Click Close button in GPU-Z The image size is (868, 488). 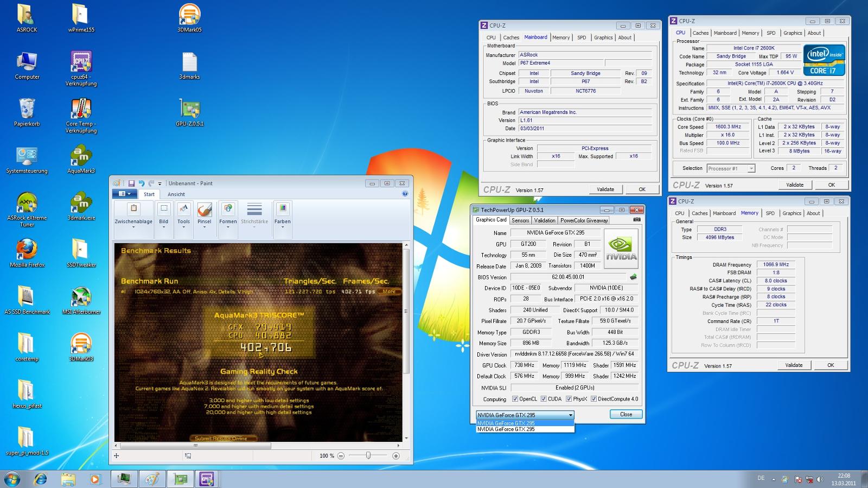[626, 414]
